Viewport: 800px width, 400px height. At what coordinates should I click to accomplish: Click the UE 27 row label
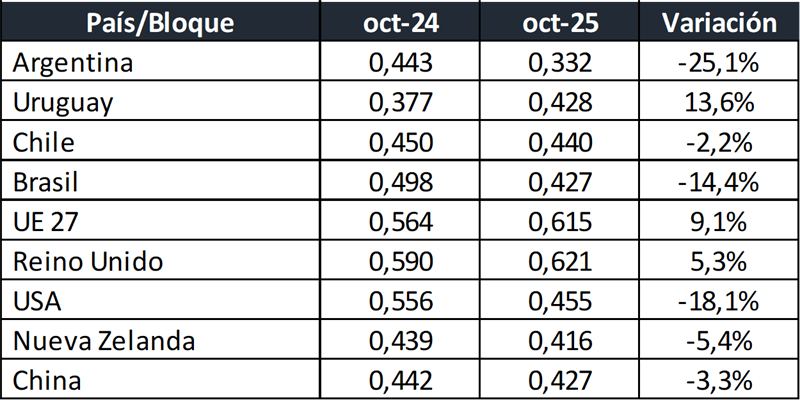[46, 220]
